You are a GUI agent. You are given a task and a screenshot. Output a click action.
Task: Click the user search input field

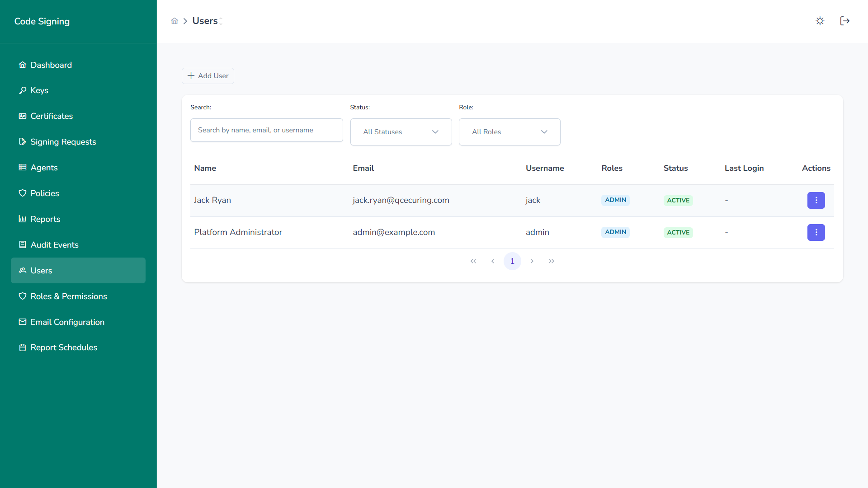[266, 130]
